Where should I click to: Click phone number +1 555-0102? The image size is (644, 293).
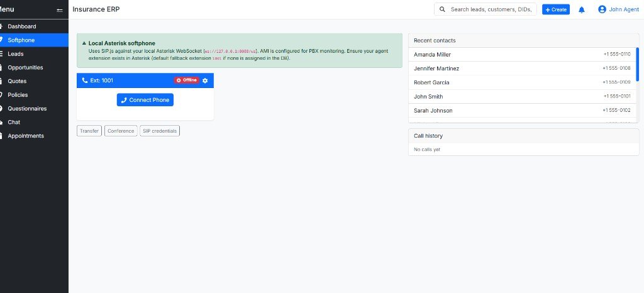point(616,111)
